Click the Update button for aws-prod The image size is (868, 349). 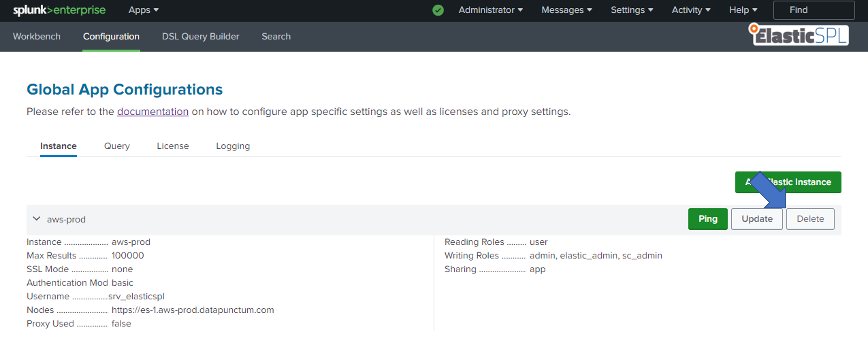click(757, 219)
